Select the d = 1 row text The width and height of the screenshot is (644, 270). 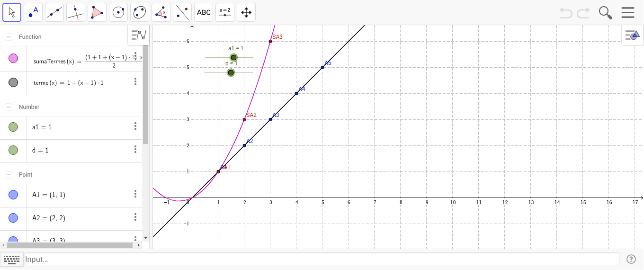pos(40,150)
